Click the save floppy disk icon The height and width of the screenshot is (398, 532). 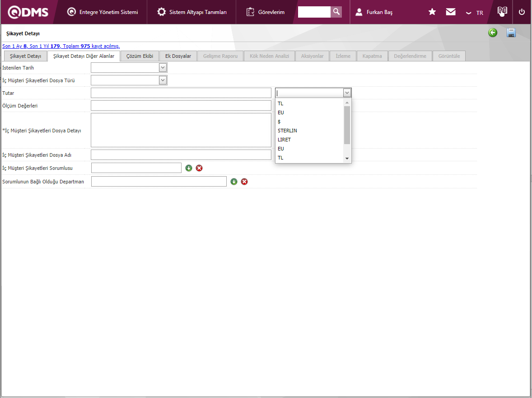(x=511, y=33)
